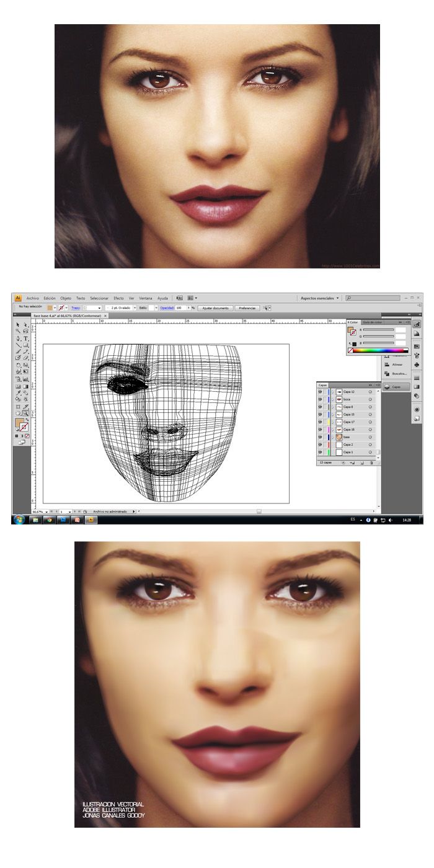
Task: Adjust the B color slider
Action: 378,343
